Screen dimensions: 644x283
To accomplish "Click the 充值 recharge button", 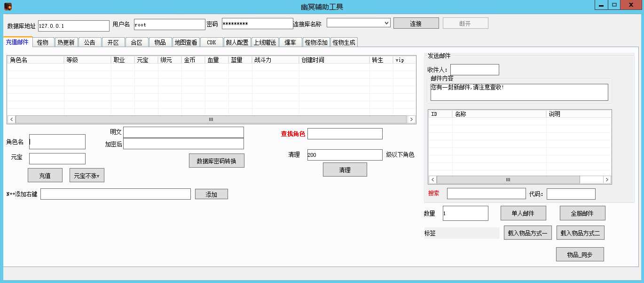I will click(45, 176).
